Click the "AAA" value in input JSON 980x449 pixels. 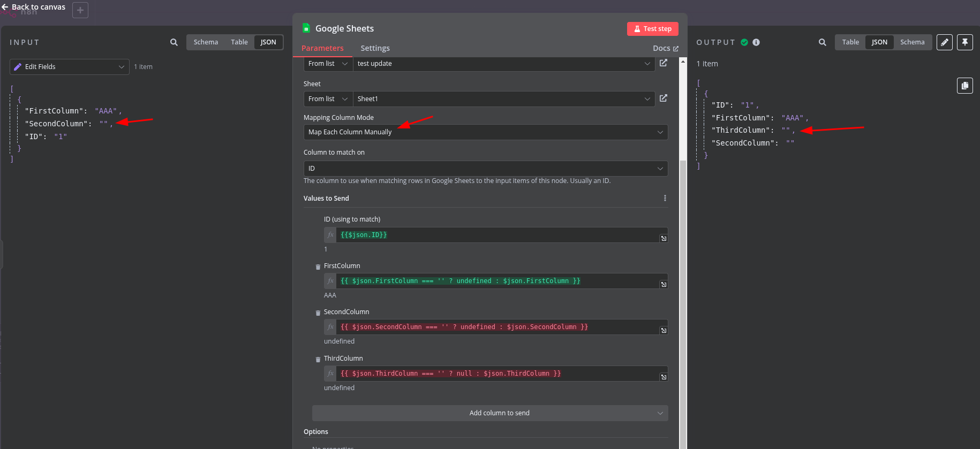point(106,111)
